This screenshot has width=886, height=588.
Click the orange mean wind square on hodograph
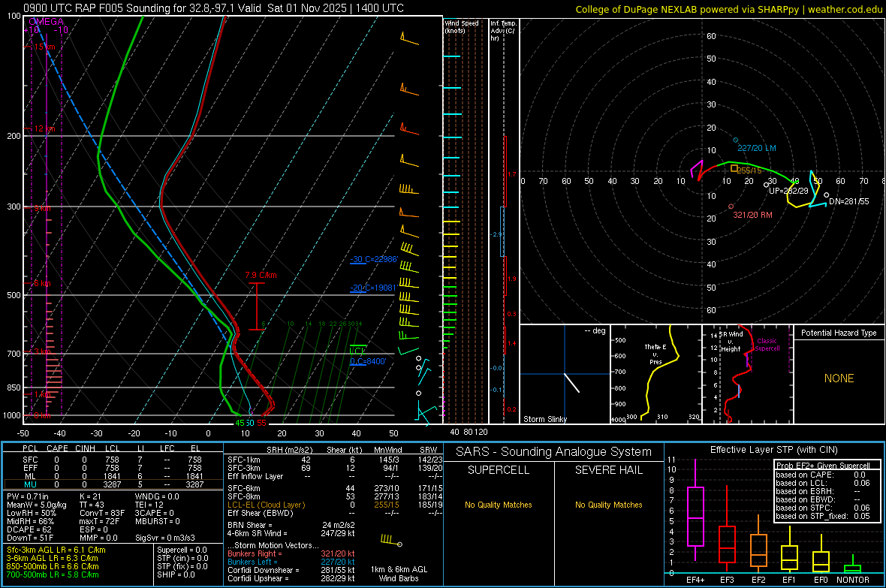click(x=734, y=168)
